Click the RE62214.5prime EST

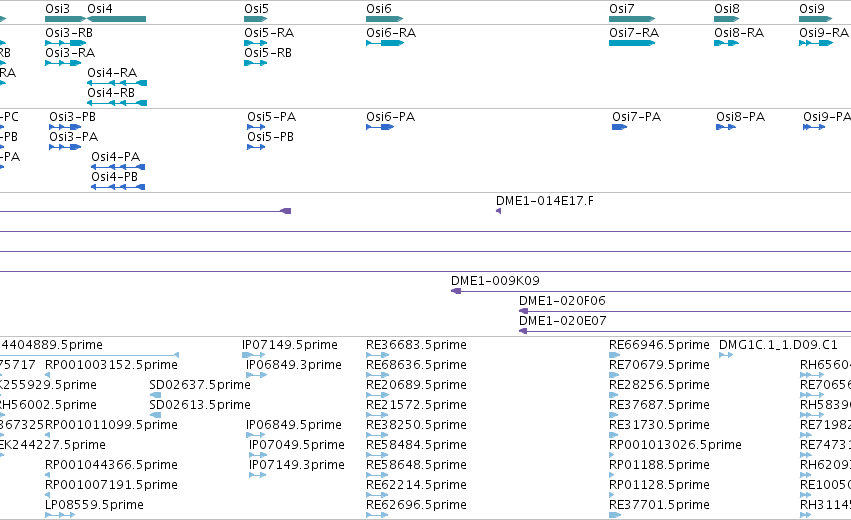point(377,495)
